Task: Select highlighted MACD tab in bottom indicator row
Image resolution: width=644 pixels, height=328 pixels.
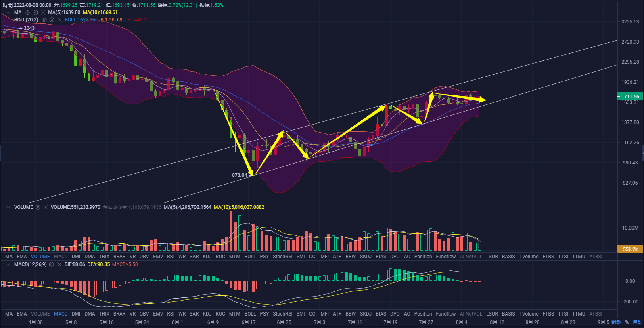Action: (x=61, y=314)
